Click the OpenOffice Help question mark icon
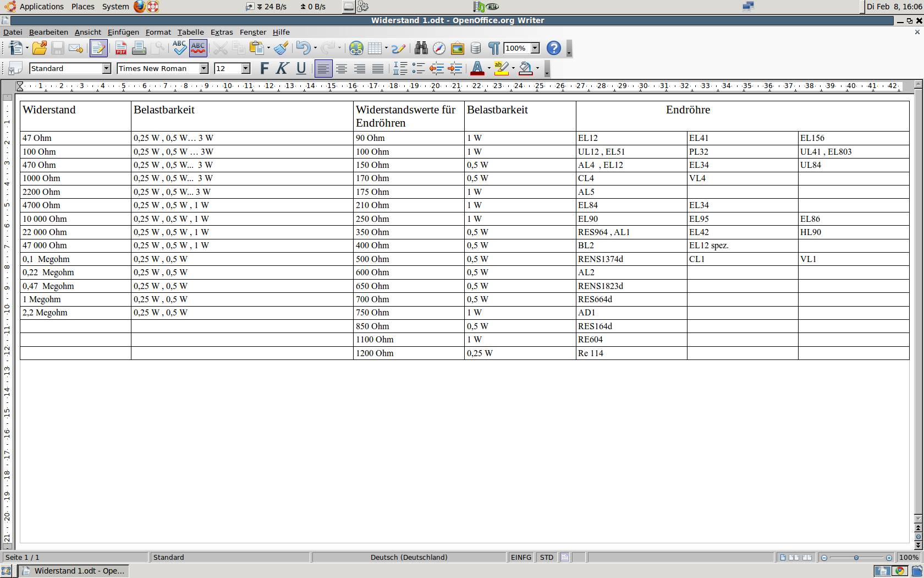 click(554, 48)
